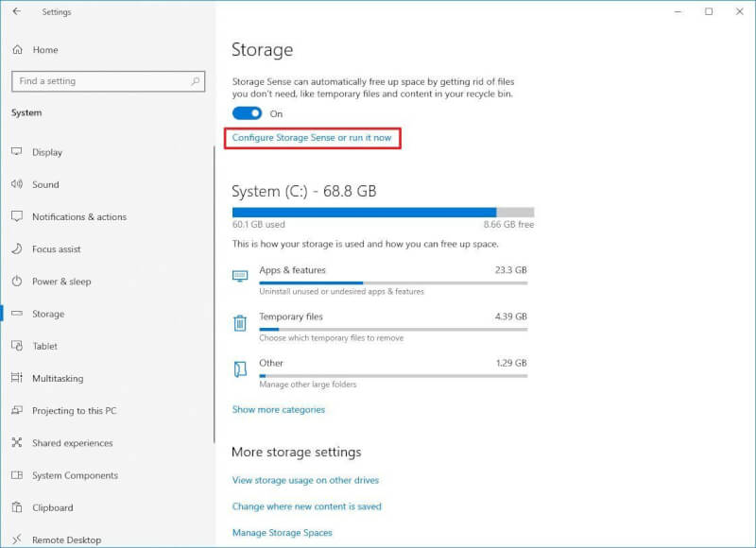Click the System (C:) storage usage bar
The image size is (756, 548).
[x=384, y=212]
